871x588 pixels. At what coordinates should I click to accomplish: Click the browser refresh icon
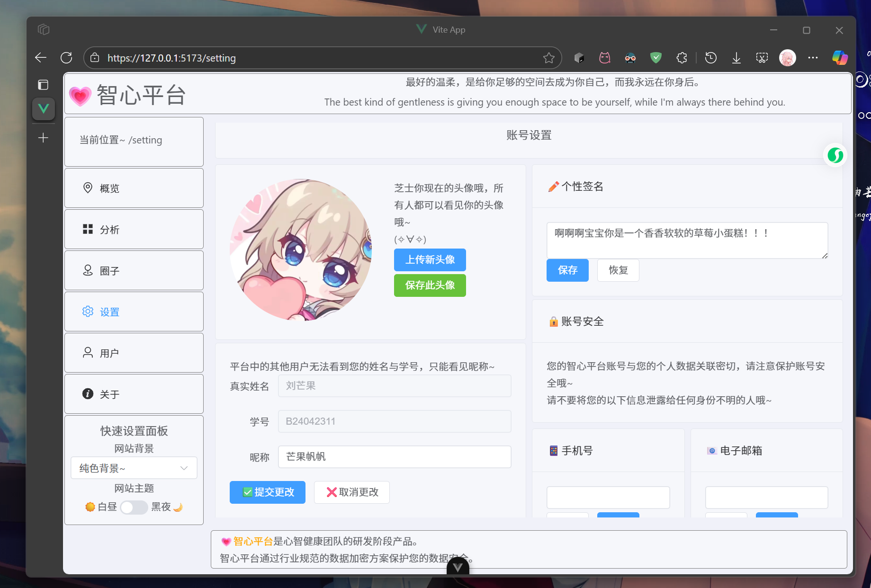(x=66, y=58)
